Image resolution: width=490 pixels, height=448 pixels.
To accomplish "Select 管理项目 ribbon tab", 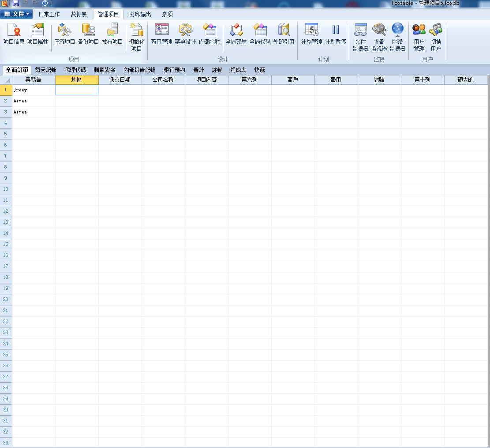I will click(108, 14).
